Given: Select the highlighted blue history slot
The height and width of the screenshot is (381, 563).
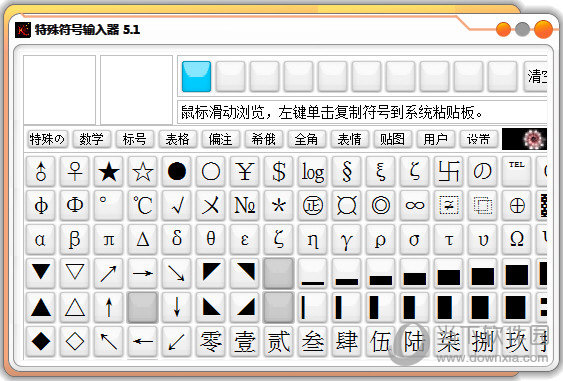Looking at the screenshot, I should [196, 76].
